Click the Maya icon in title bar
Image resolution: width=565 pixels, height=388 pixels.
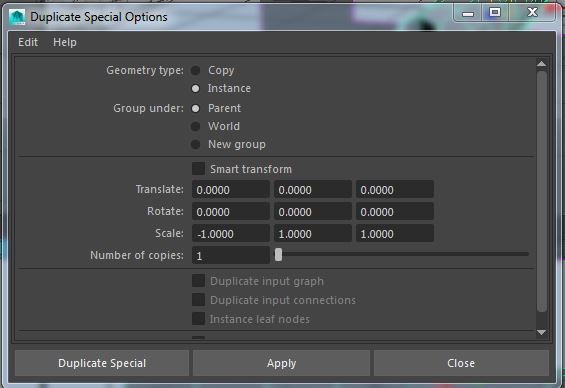(x=17, y=17)
